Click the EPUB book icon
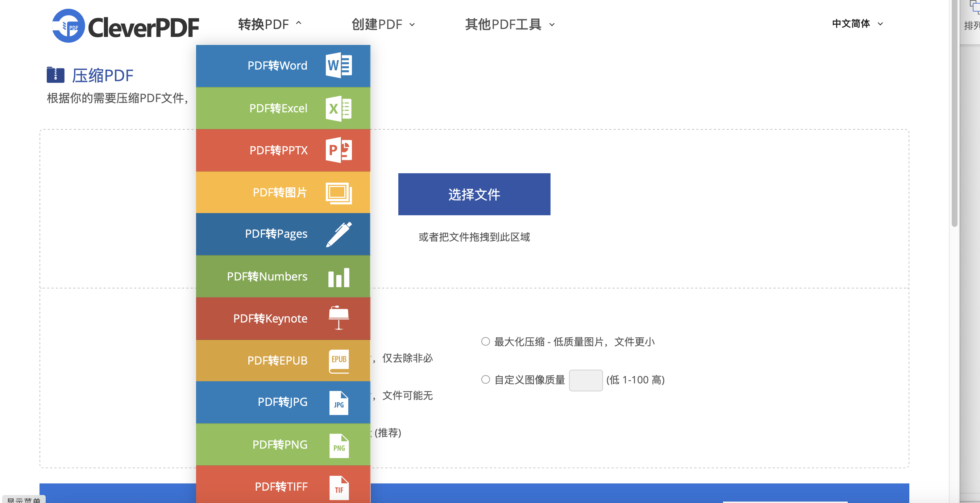The image size is (980, 503). pos(339,361)
